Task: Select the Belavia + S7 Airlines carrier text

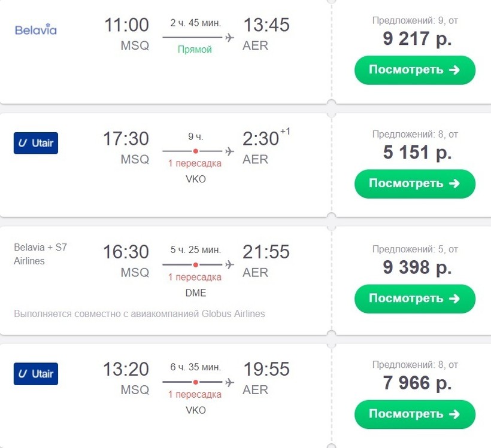Action: coord(41,254)
